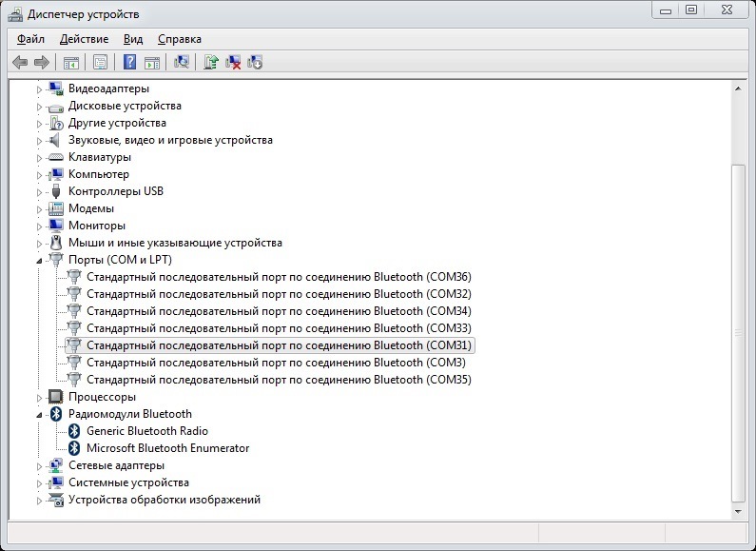Select the Bluetooth port (COM34) row
Viewport: 756px width, 551px height.
tap(279, 311)
